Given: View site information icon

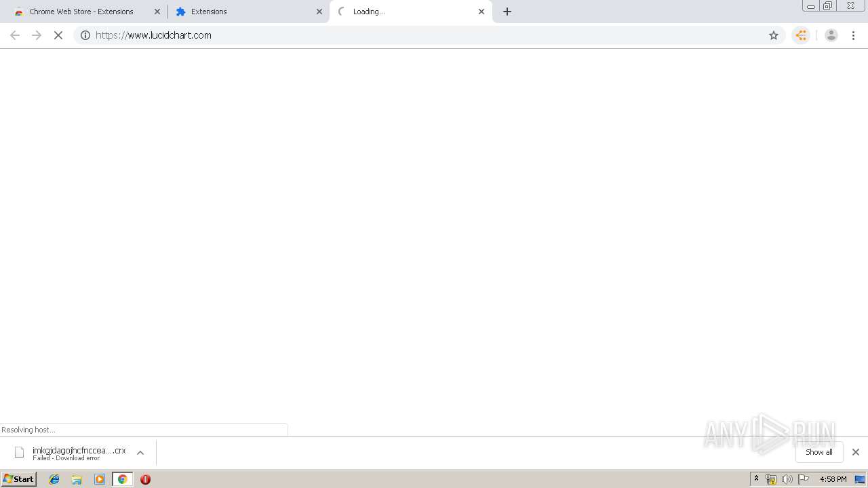Looking at the screenshot, I should pyautogui.click(x=85, y=35).
